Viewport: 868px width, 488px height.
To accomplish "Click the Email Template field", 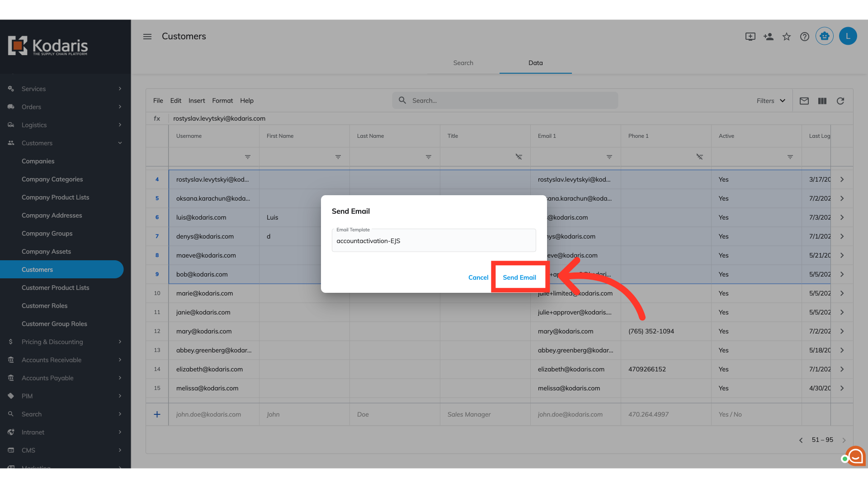I will point(434,241).
